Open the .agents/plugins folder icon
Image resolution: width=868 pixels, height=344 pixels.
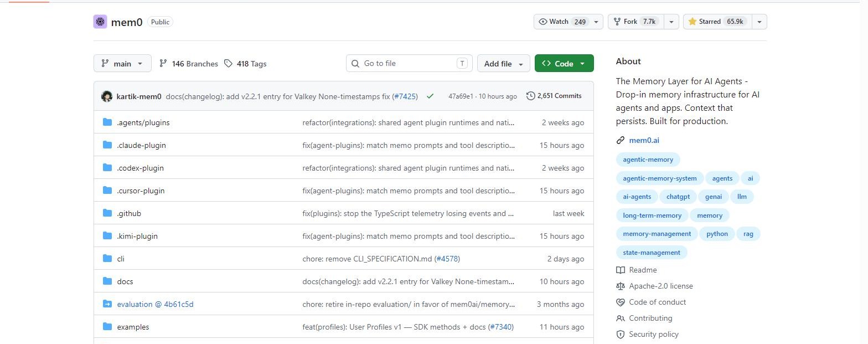107,122
